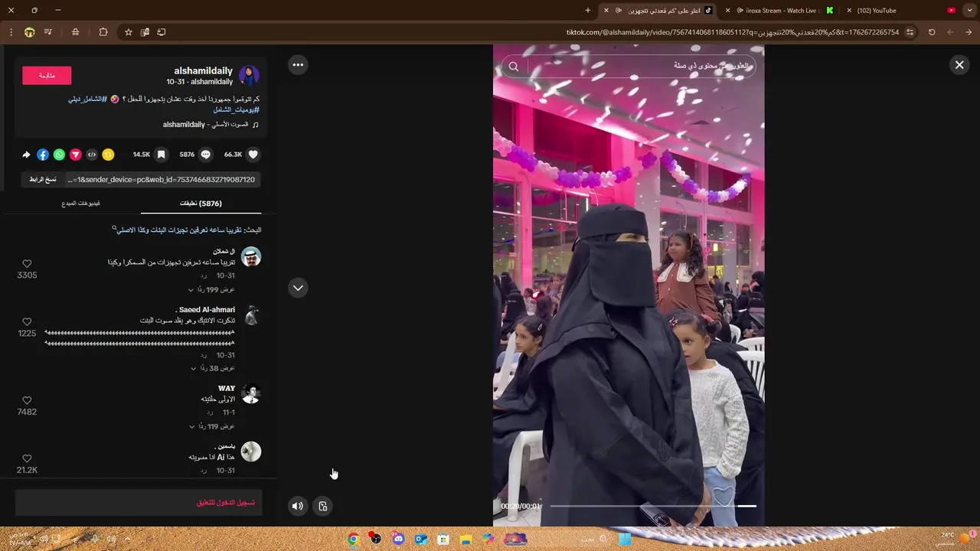Click the copy link button
This screenshot has width=980, height=551.
[x=43, y=179]
